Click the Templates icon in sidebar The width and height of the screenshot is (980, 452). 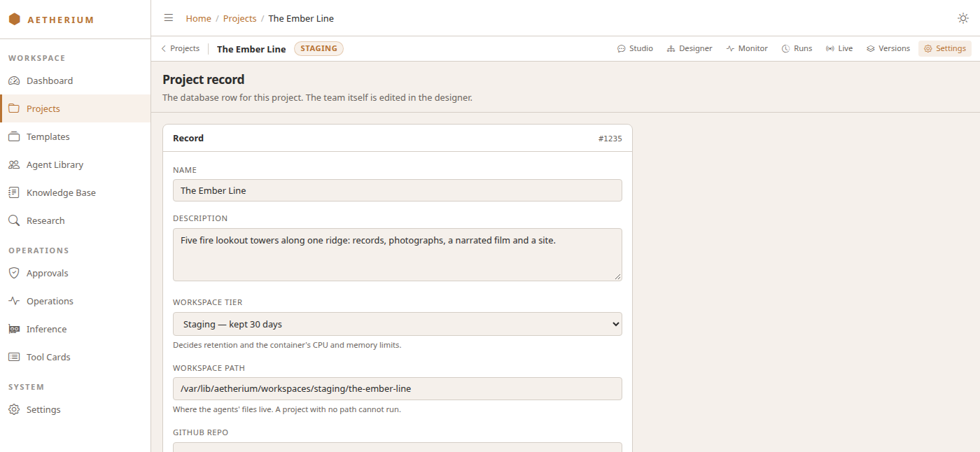click(14, 136)
